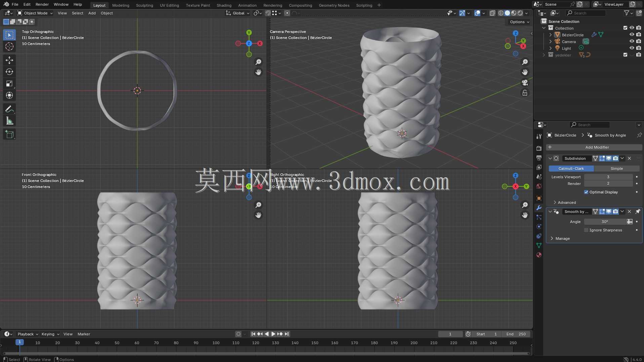Click the Render levels field
644x362 pixels.
(x=608, y=184)
